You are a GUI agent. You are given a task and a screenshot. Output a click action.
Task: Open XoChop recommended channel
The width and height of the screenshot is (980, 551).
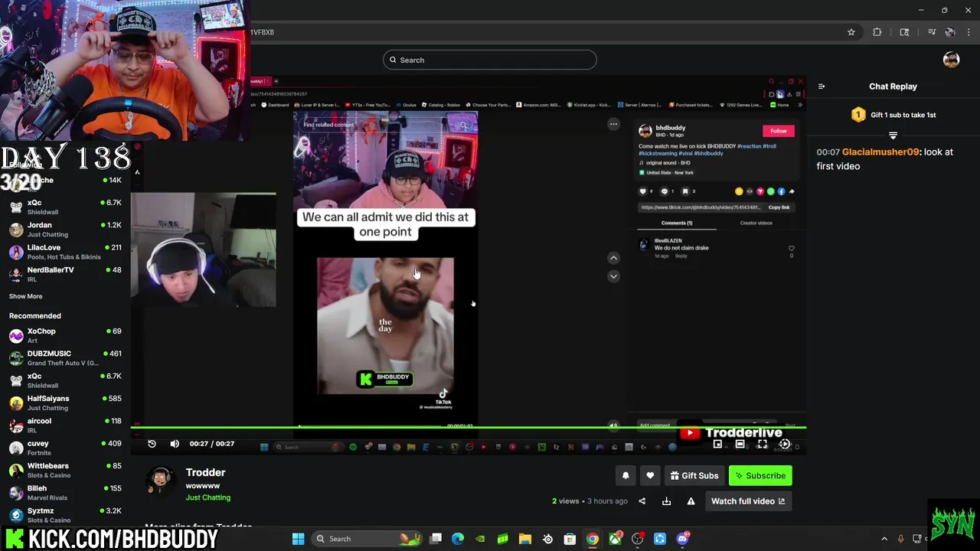coord(65,335)
